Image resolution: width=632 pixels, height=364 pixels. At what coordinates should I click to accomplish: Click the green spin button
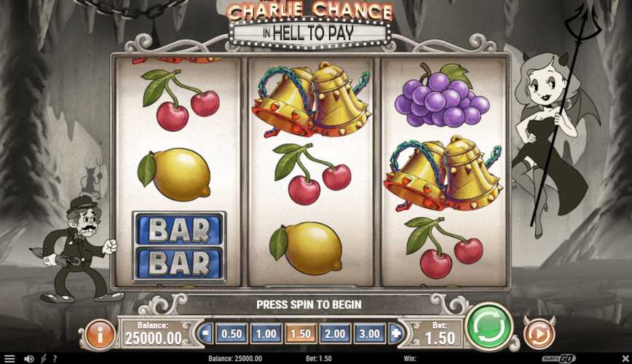tap(489, 326)
